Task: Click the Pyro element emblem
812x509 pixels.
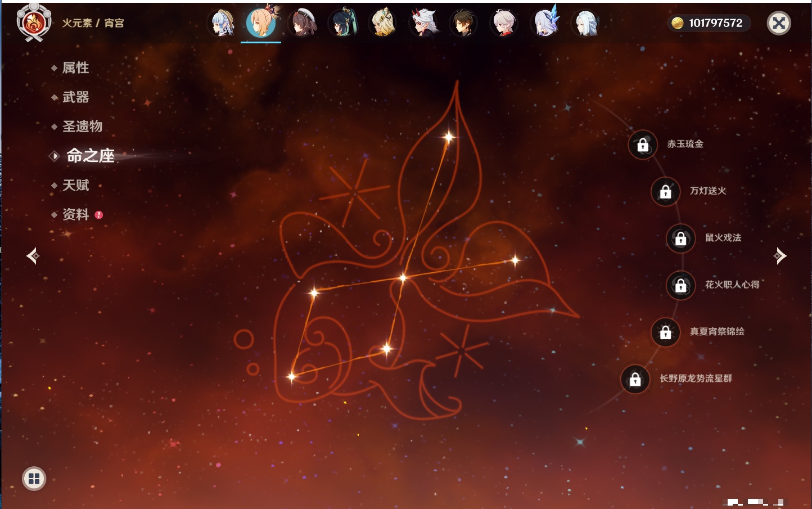Action: pyautogui.click(x=34, y=22)
